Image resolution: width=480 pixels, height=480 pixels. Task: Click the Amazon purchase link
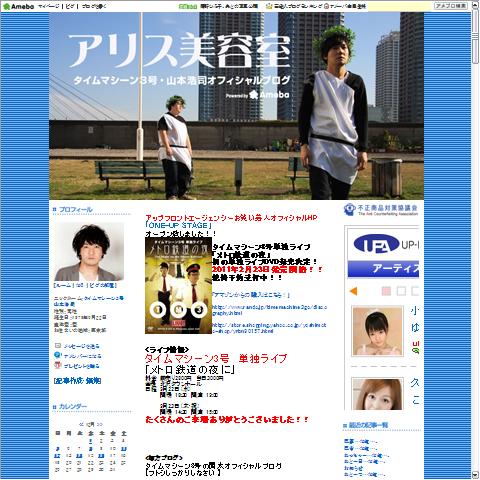click(x=251, y=295)
